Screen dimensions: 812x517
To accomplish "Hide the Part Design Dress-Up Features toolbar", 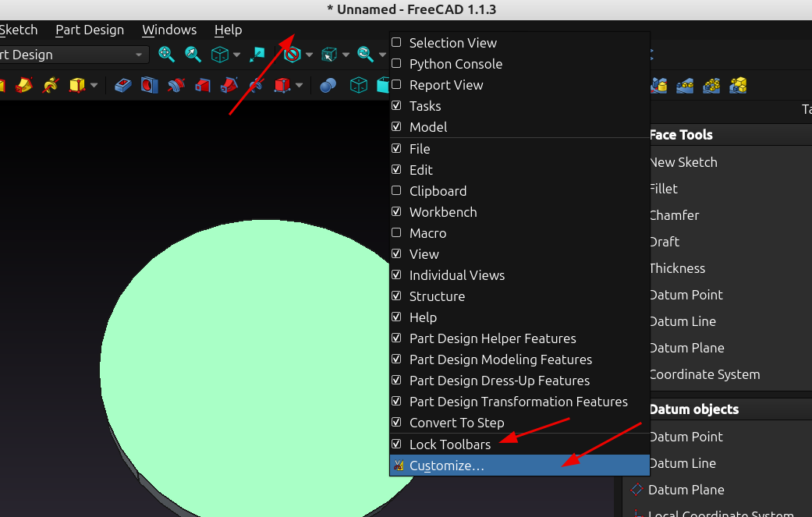I will click(x=397, y=381).
